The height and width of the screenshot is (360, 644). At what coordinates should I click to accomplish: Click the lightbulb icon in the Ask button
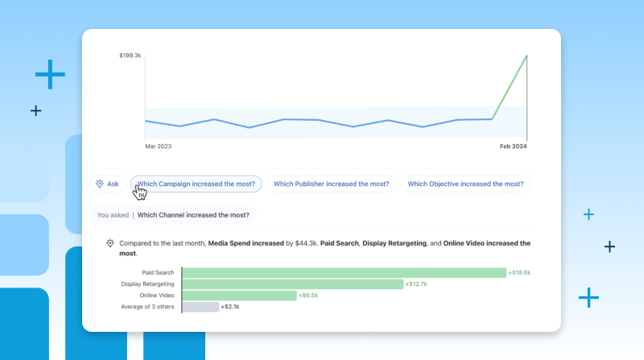[x=100, y=184]
